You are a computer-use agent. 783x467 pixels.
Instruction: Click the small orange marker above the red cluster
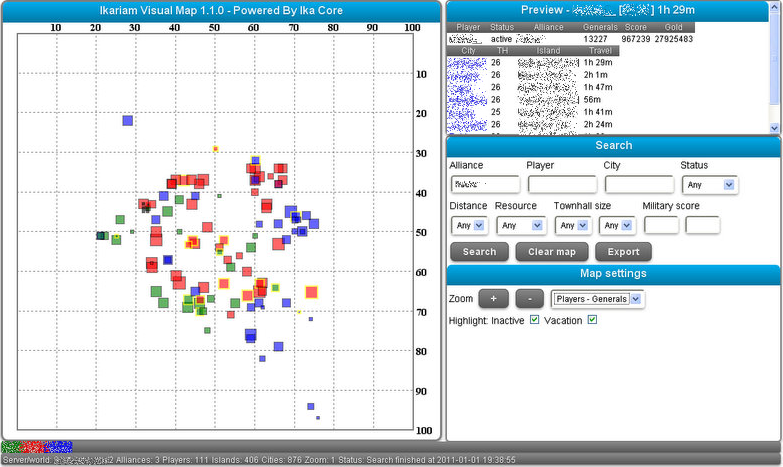[215, 149]
